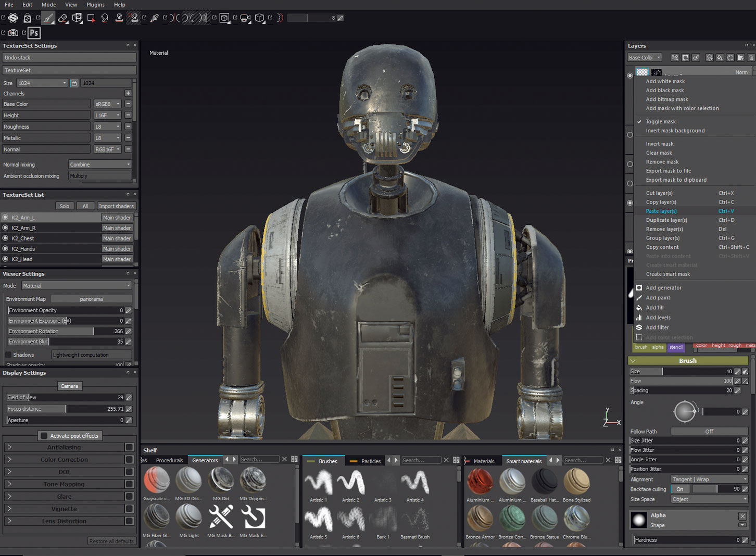This screenshot has width=756, height=556.
Task: Click the Substance Source logo icon
Action: tap(13, 18)
